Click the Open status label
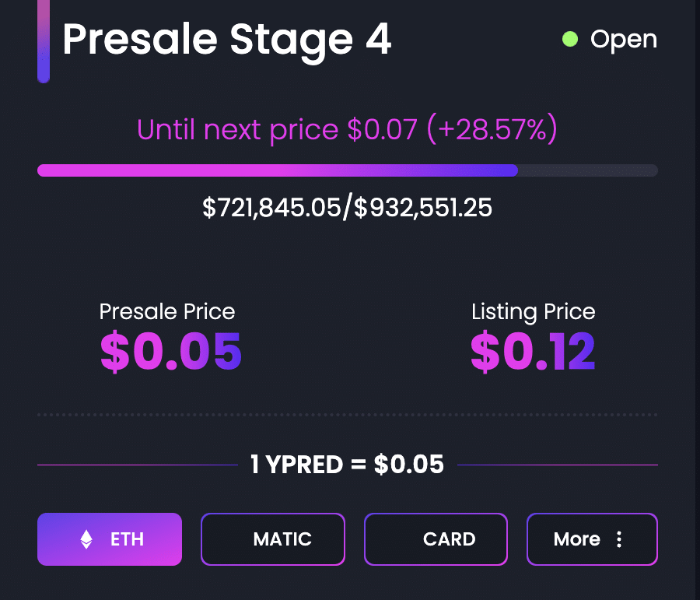Viewport: 700px width, 600px height. click(623, 40)
